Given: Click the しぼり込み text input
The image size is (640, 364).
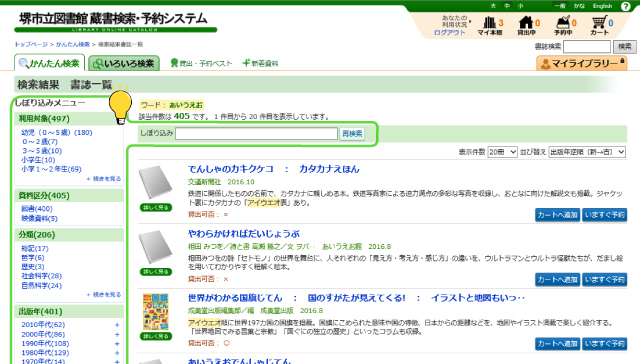Looking at the screenshot, I should tap(256, 133).
